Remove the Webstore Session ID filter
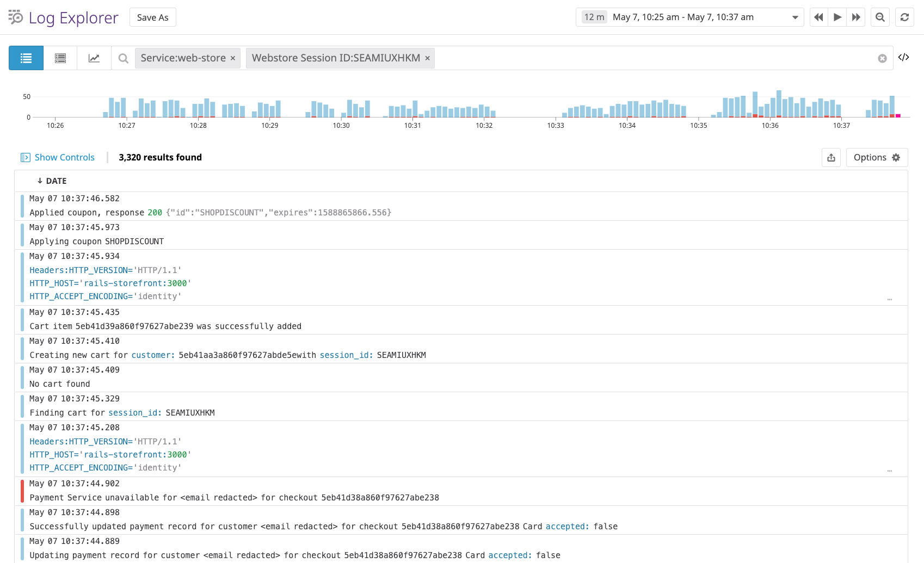Screen dimensions: 924x563 [x=427, y=58]
